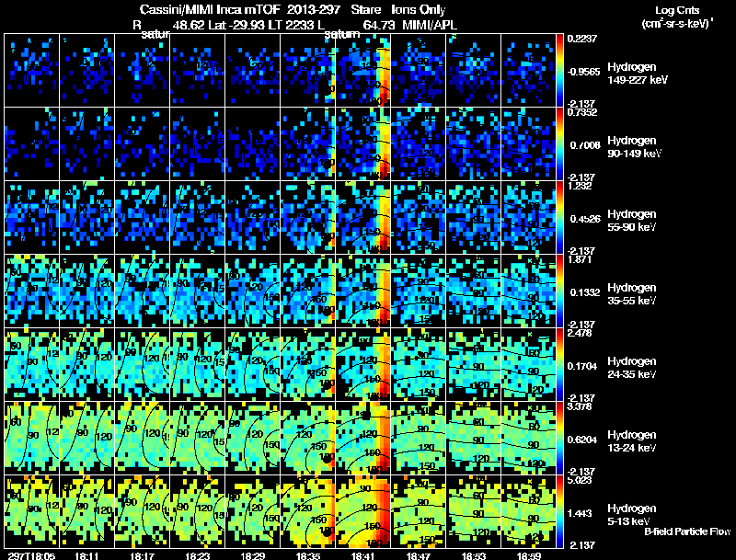Open the 13-24 keV image panel at 18:47
The image size is (736, 560).
click(x=419, y=438)
